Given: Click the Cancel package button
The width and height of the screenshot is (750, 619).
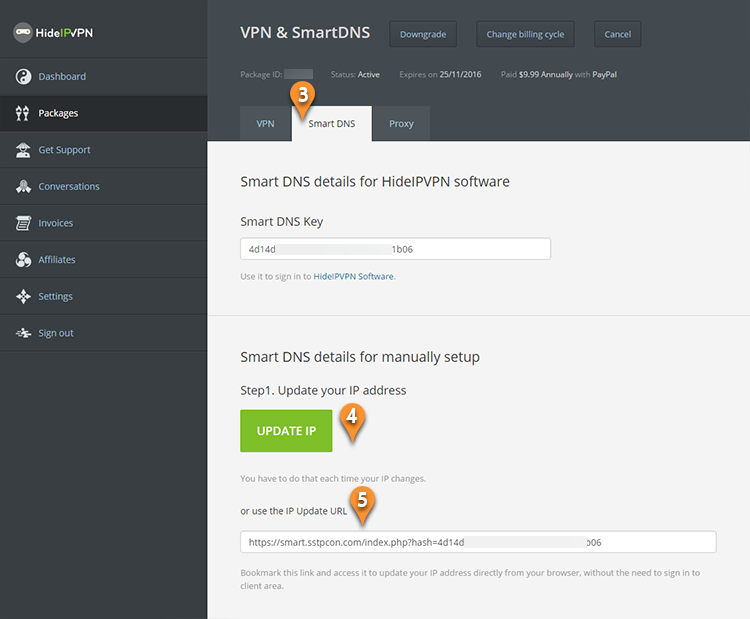Looking at the screenshot, I should click(618, 34).
